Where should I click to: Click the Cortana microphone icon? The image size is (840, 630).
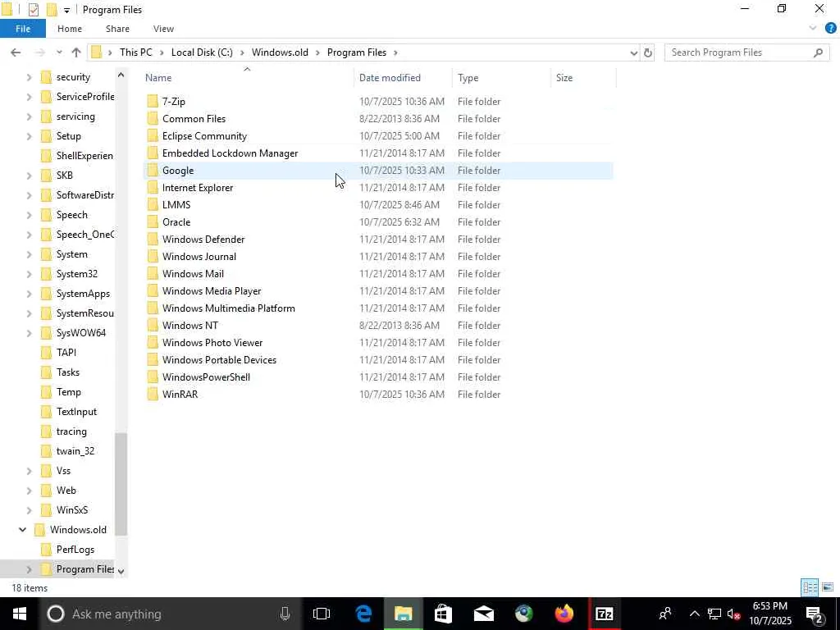pos(285,614)
